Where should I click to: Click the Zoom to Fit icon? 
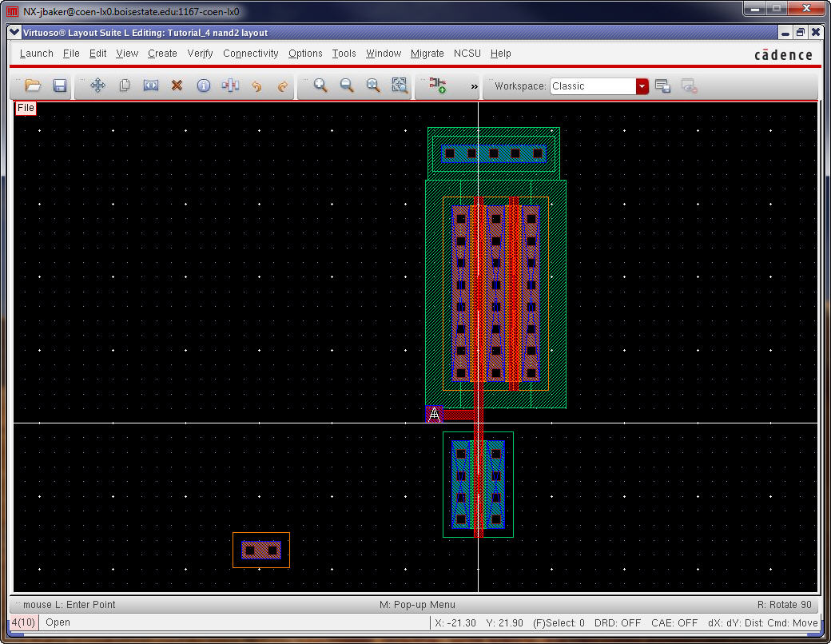click(373, 85)
